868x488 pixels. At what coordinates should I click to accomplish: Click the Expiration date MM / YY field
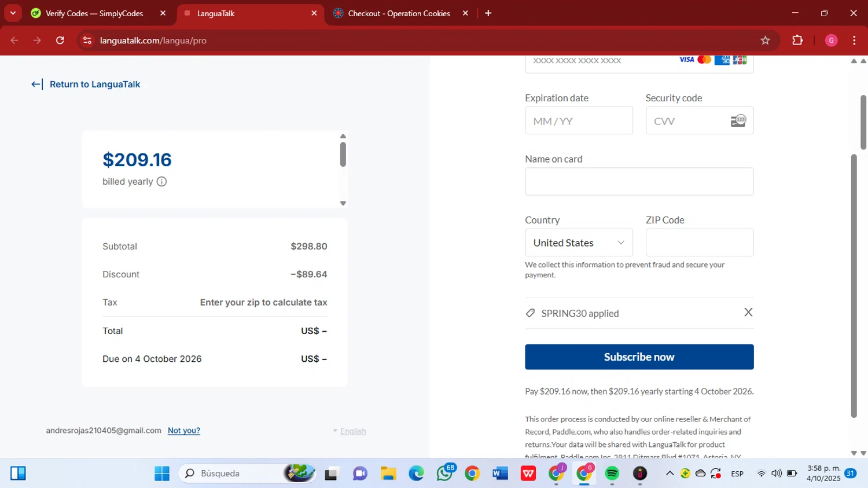click(x=579, y=121)
